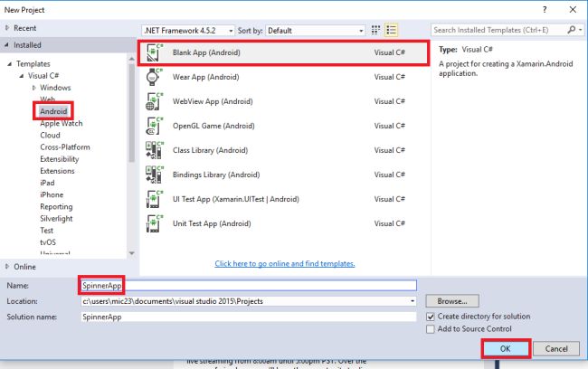The image size is (588, 369).
Task: Select Silverlight template category
Action: [56, 219]
